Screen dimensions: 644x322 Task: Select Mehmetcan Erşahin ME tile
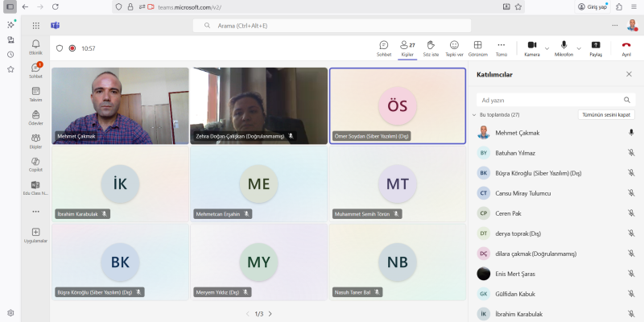258,184
